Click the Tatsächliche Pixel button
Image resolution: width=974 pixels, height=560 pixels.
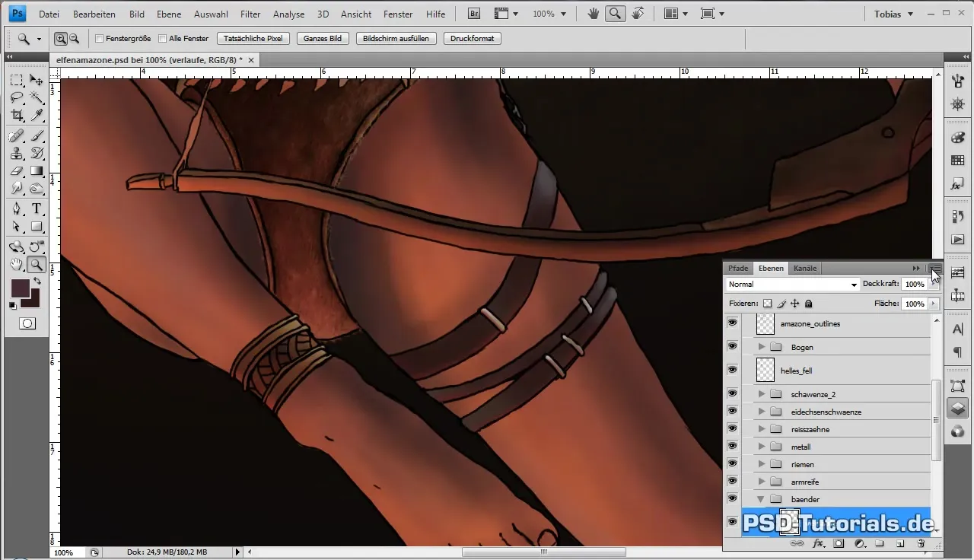click(x=253, y=39)
